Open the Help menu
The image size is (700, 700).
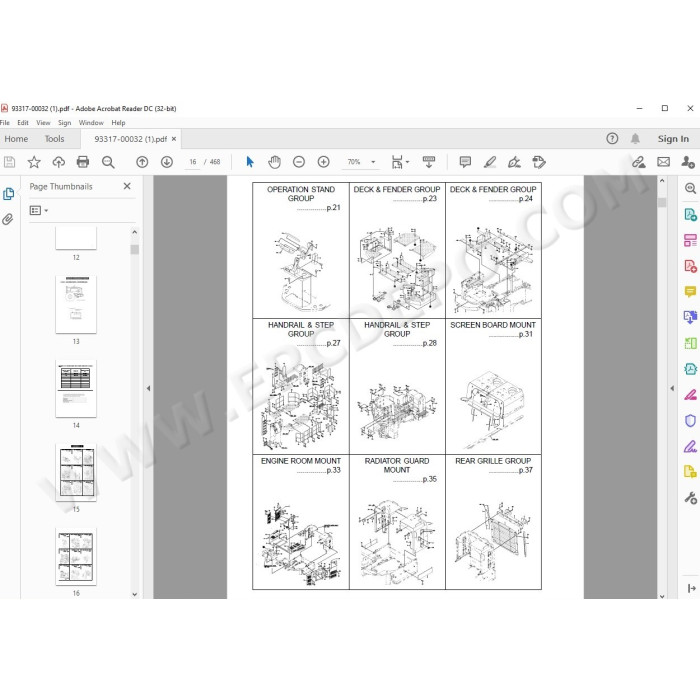(118, 123)
